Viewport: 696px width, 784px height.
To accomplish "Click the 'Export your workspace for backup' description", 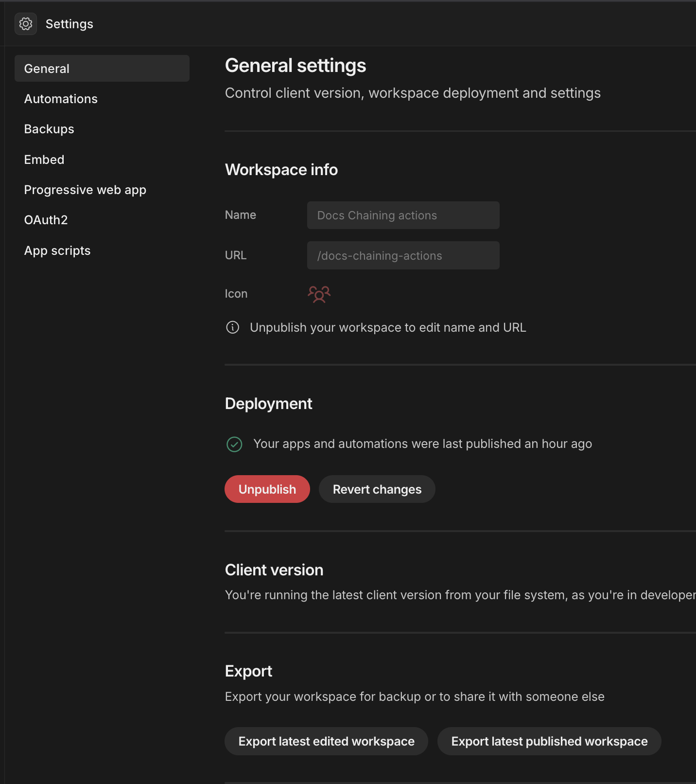I will tap(415, 696).
